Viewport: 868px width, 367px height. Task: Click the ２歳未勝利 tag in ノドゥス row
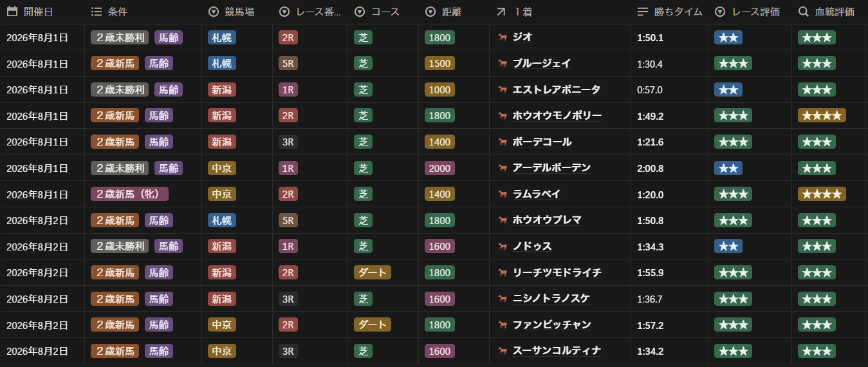click(x=120, y=246)
